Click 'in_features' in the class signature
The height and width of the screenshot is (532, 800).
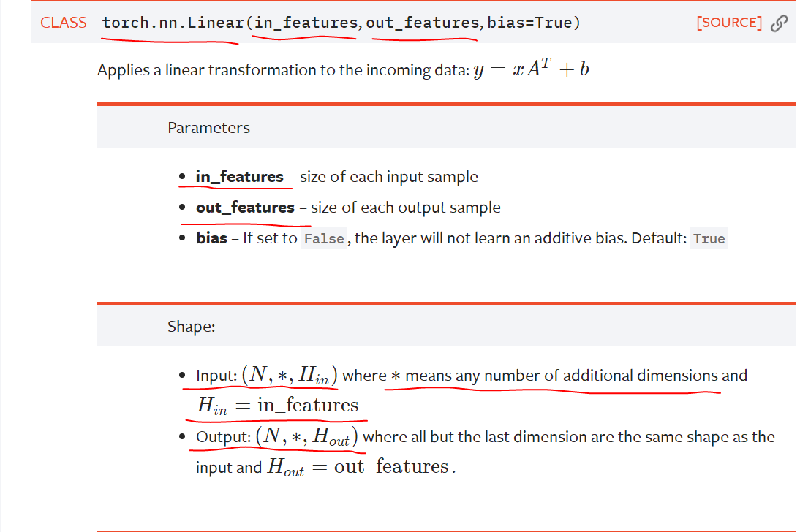click(306, 23)
